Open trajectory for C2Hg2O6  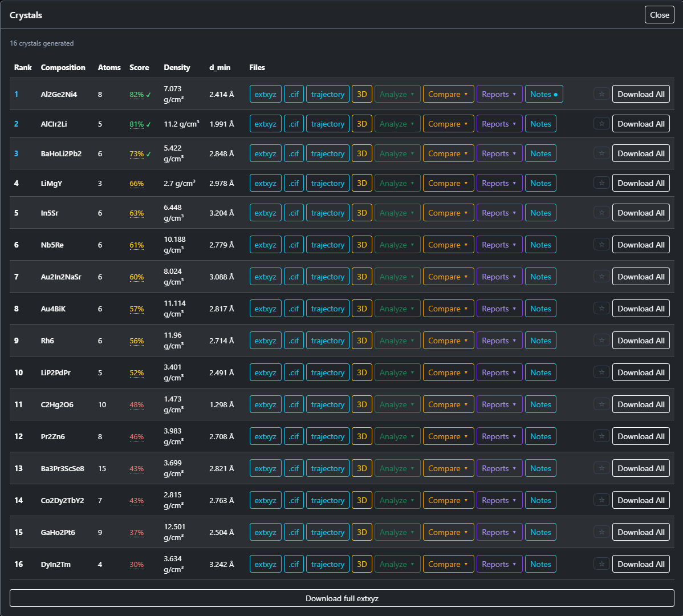[x=328, y=404]
